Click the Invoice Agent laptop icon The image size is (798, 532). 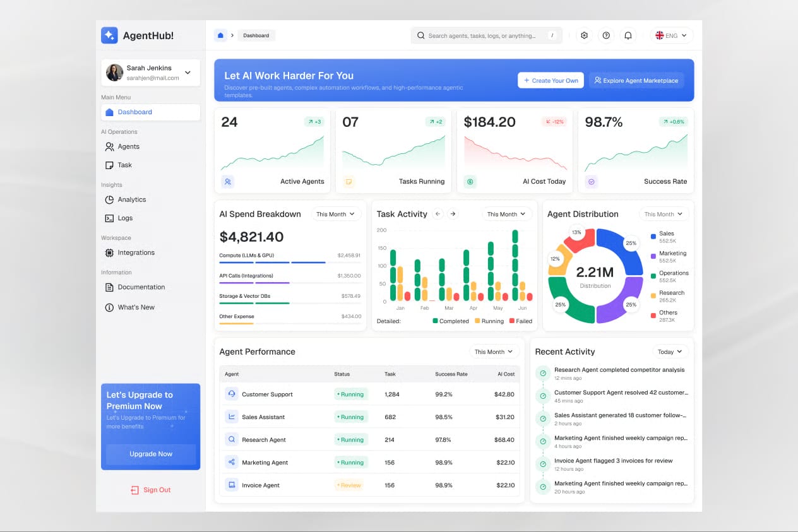[x=232, y=485]
